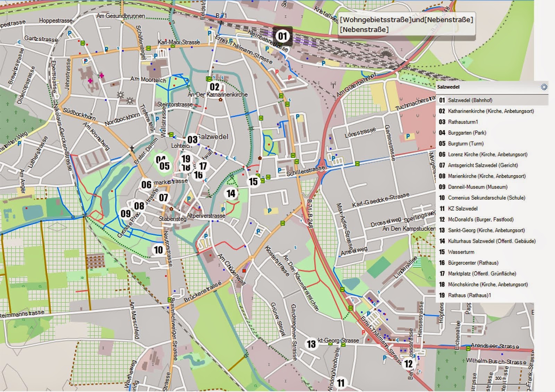
Task: Select list entry 19 Rathaus (Rathaus)1
Action: [x=492, y=295]
